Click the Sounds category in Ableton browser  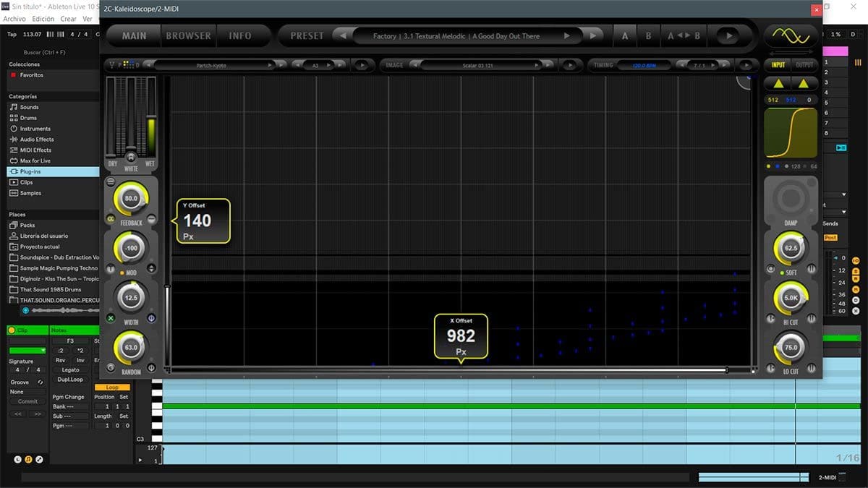tap(29, 107)
